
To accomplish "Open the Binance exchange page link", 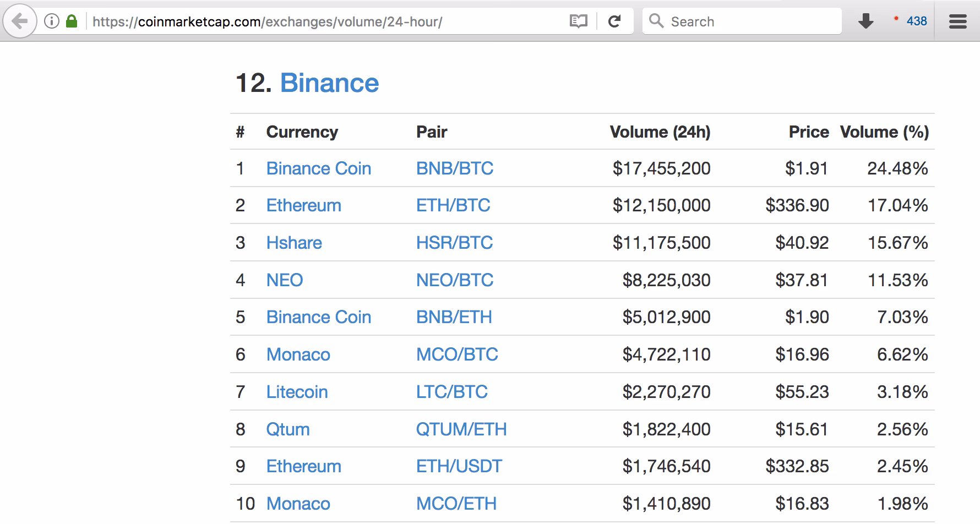I will point(329,83).
